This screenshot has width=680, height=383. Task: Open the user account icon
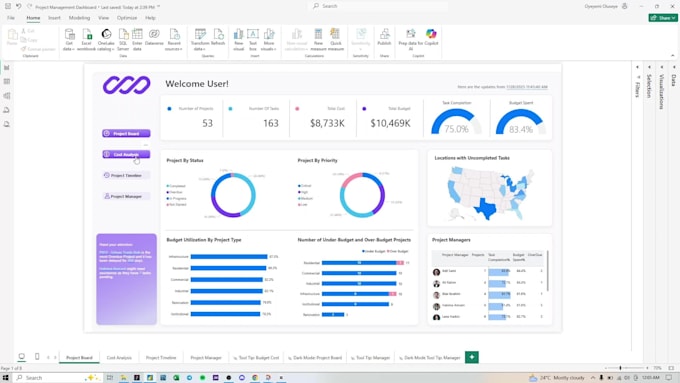point(624,6)
